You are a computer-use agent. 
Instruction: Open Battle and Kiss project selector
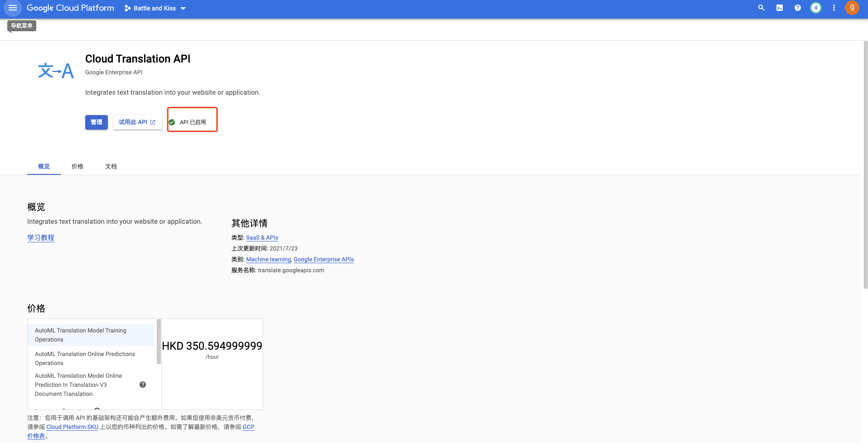click(155, 8)
